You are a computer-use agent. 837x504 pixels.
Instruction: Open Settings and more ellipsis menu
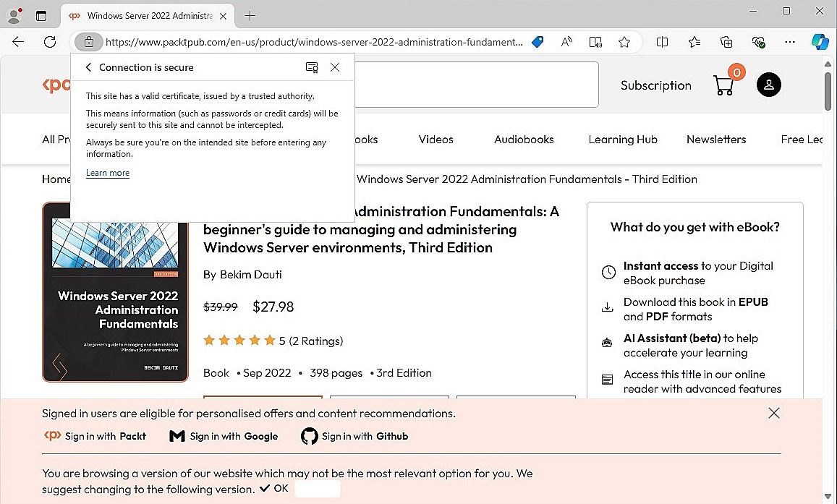(790, 42)
